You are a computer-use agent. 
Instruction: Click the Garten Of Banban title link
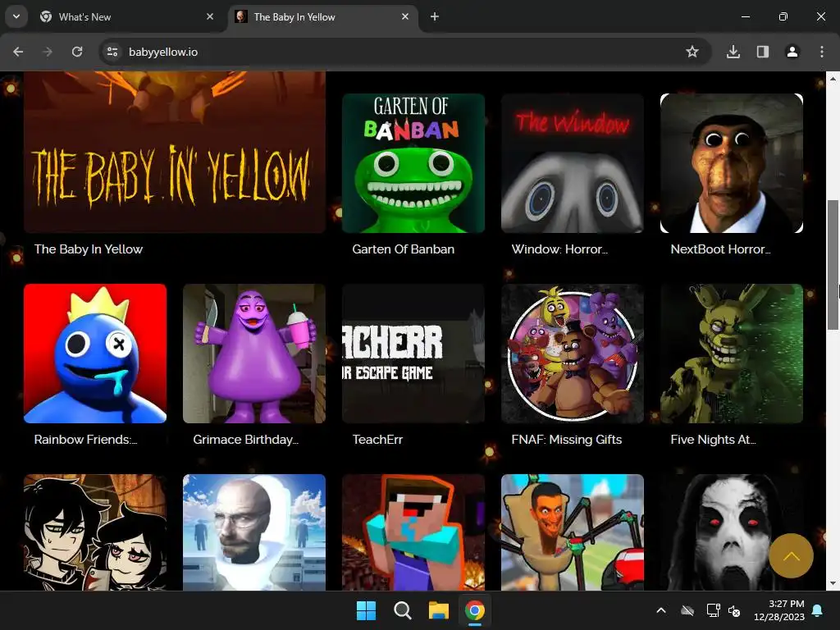coord(404,249)
